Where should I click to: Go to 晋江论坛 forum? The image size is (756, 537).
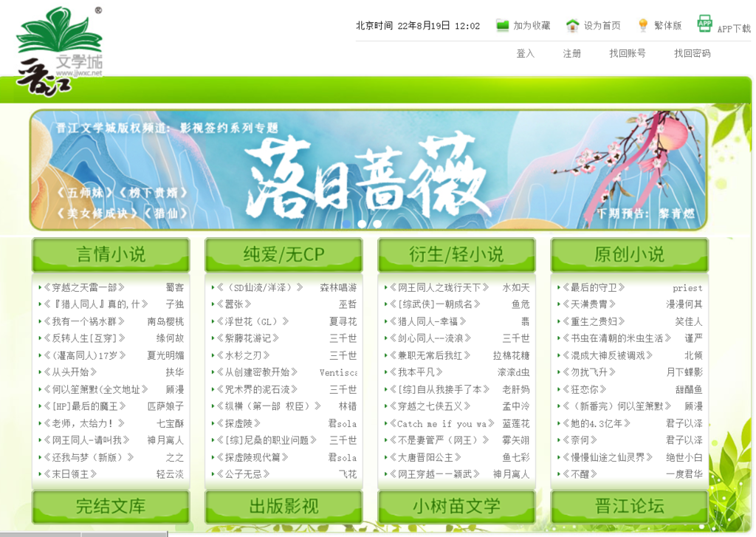tap(629, 507)
